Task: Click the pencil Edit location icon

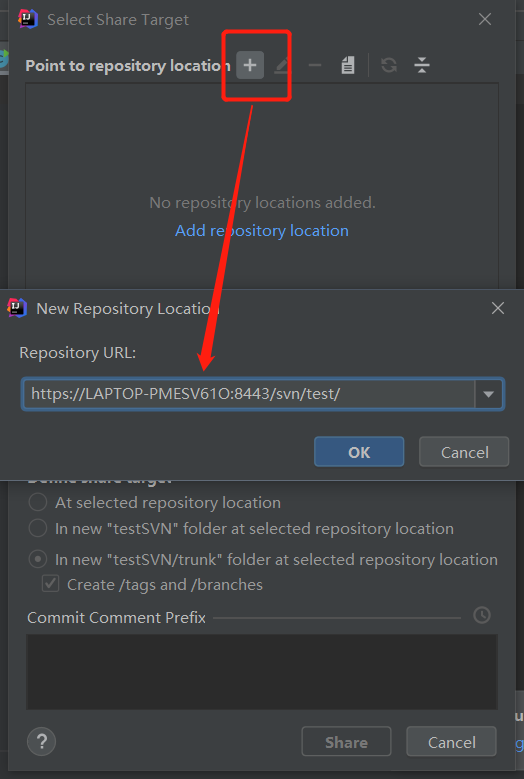Action: click(282, 65)
